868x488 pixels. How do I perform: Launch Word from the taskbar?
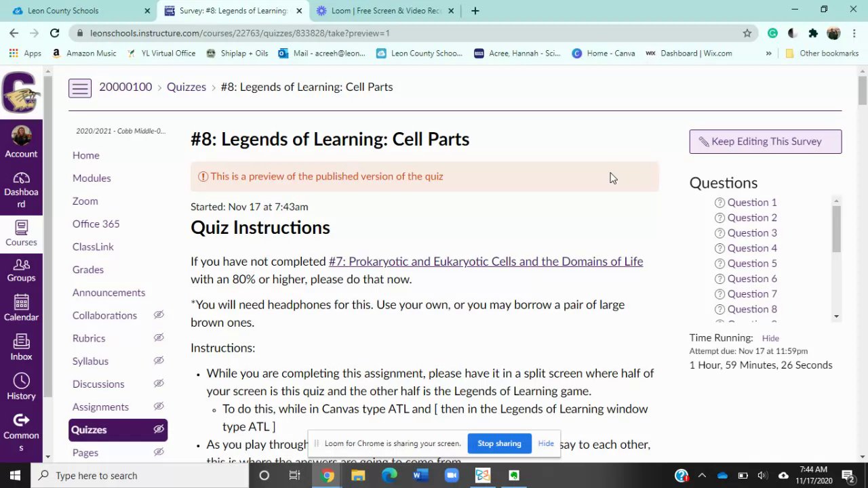[420, 475]
